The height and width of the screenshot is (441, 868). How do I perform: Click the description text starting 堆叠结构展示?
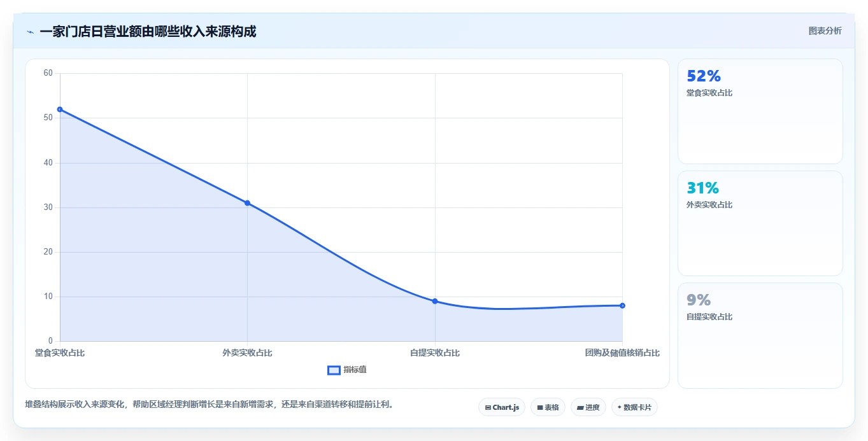click(209, 404)
